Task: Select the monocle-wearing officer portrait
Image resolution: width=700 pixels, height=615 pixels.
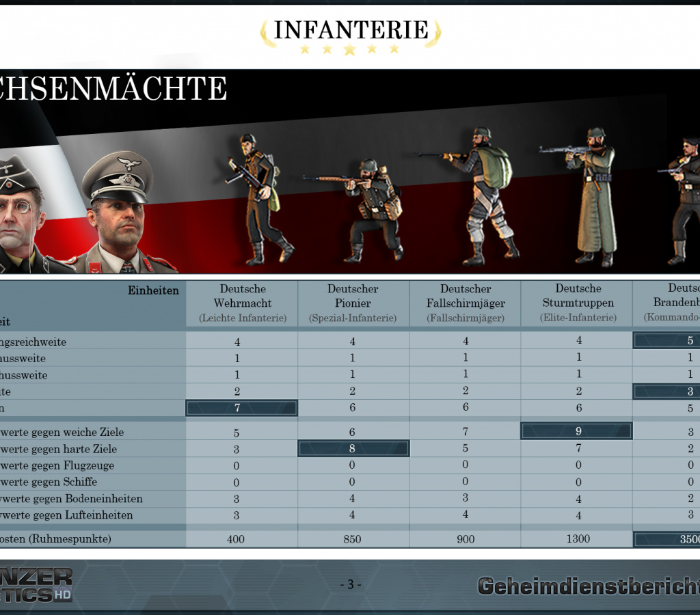Action: click(27, 214)
